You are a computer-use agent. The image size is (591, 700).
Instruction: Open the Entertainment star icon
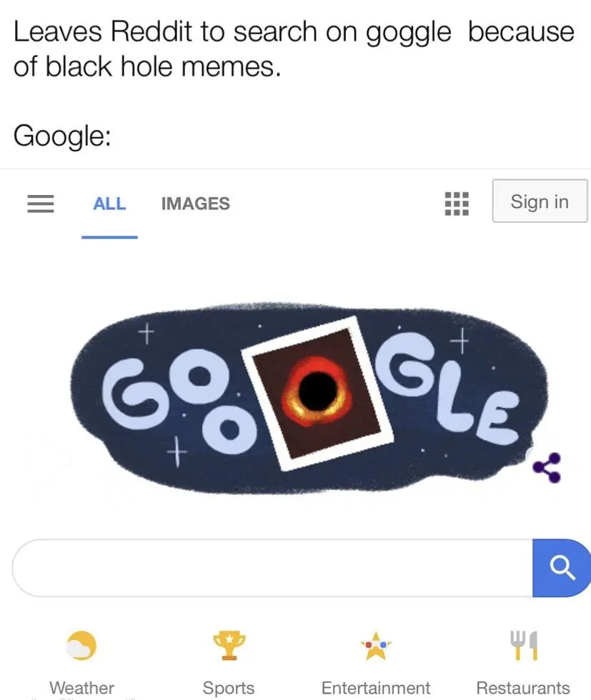376,646
